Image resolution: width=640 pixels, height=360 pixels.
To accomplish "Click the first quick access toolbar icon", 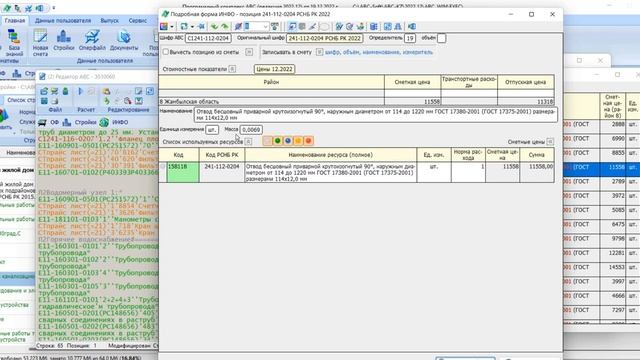I will (7, 8).
